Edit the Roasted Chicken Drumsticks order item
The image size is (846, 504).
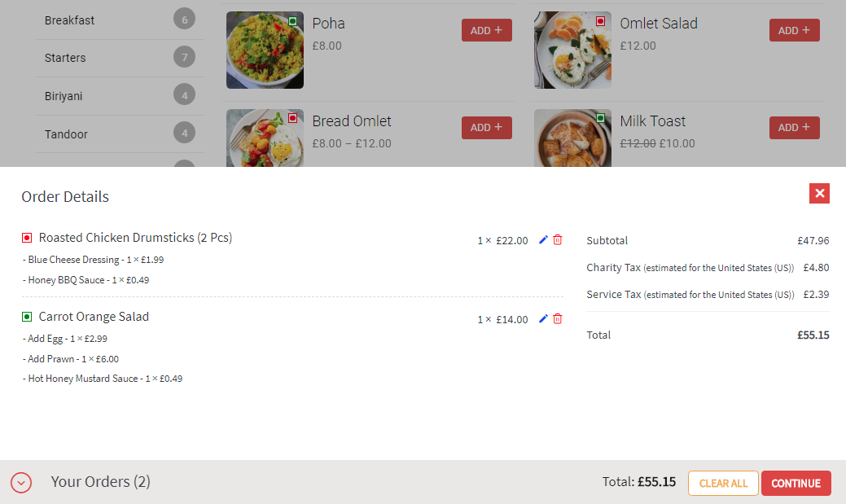tap(543, 239)
